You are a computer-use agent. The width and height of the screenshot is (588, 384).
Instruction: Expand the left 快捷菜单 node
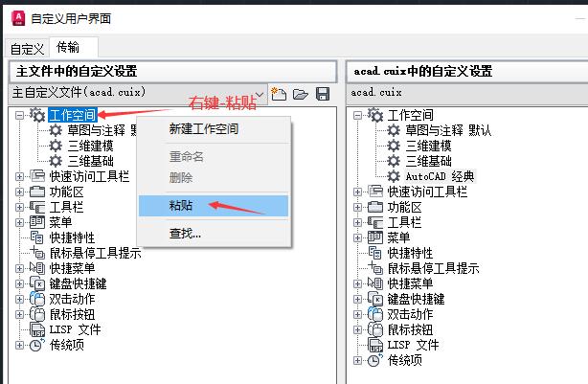point(19,268)
